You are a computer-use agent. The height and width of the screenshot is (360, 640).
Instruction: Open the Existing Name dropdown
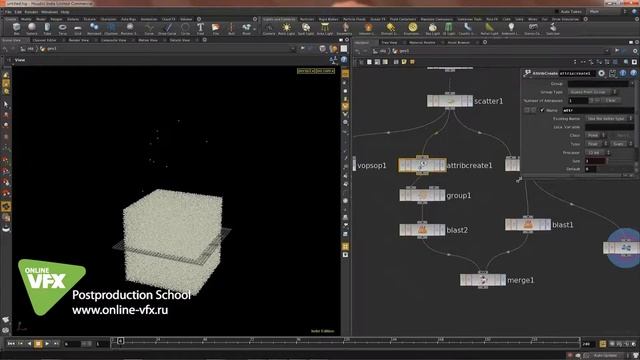point(609,118)
